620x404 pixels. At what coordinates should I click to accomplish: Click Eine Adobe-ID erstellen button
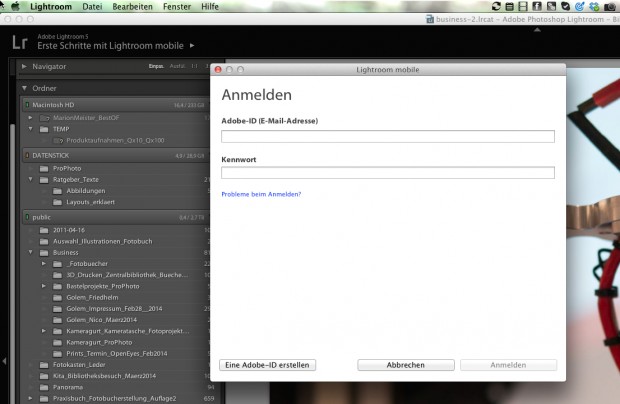pyautogui.click(x=267, y=365)
